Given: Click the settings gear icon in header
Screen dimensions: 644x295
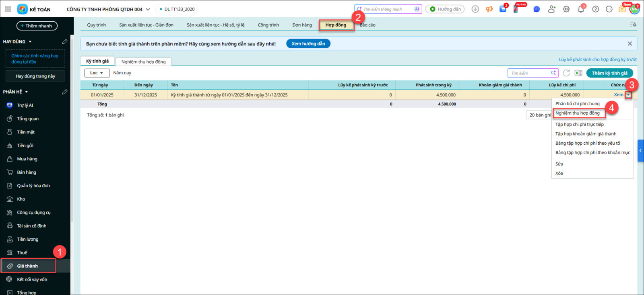Looking at the screenshot, I should pyautogui.click(x=566, y=9).
